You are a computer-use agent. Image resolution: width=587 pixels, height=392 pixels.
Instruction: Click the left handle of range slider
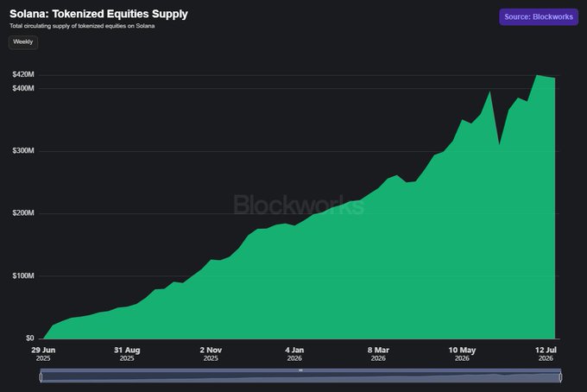point(41,377)
